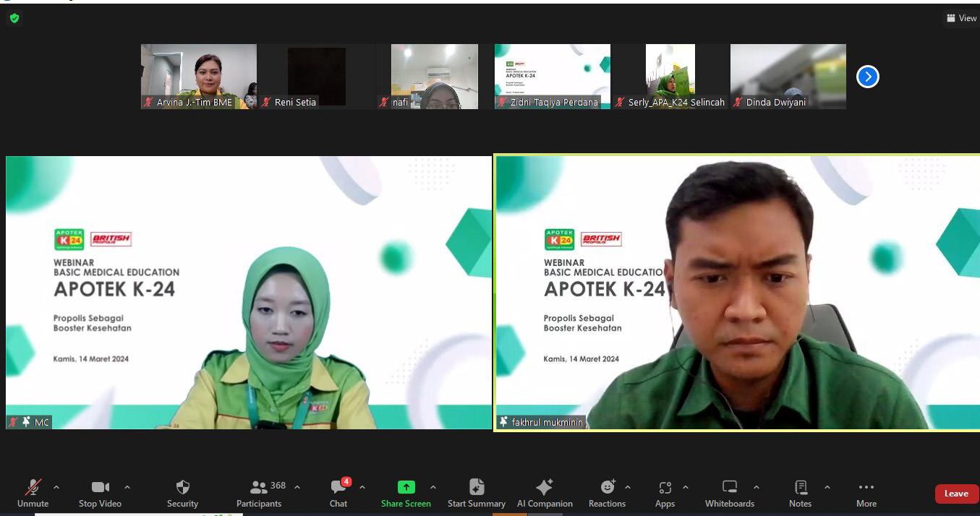The image size is (980, 516).
Task: Select Reni Setia participant thumbnail
Action: (317, 77)
